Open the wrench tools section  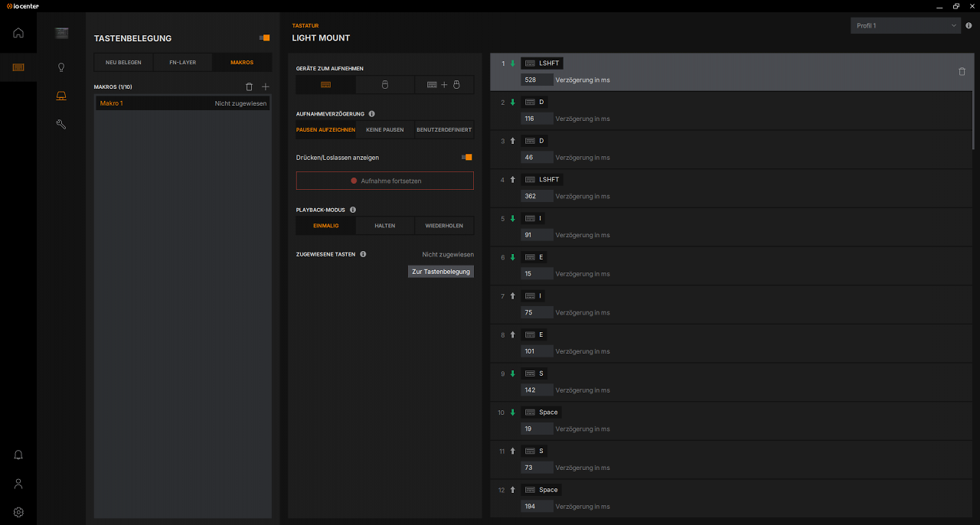point(61,124)
